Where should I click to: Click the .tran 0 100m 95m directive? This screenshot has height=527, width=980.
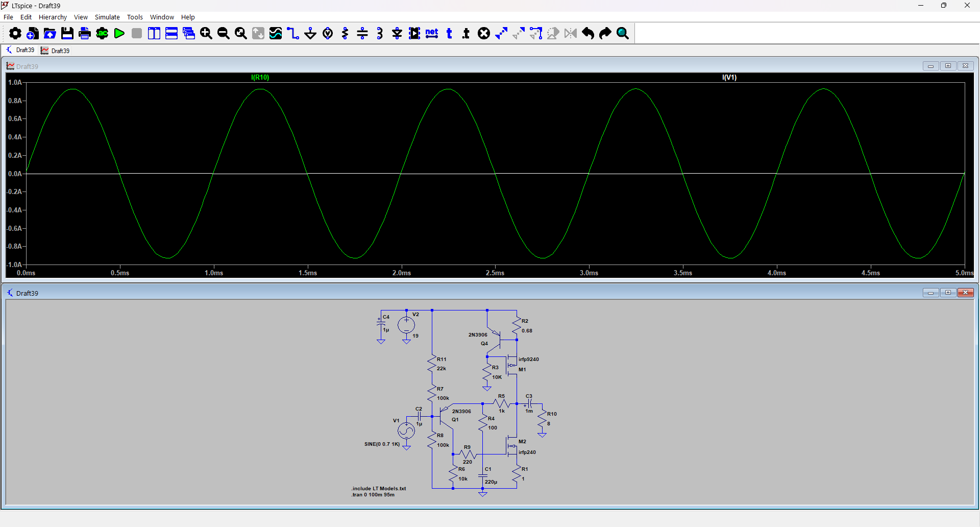(373, 495)
